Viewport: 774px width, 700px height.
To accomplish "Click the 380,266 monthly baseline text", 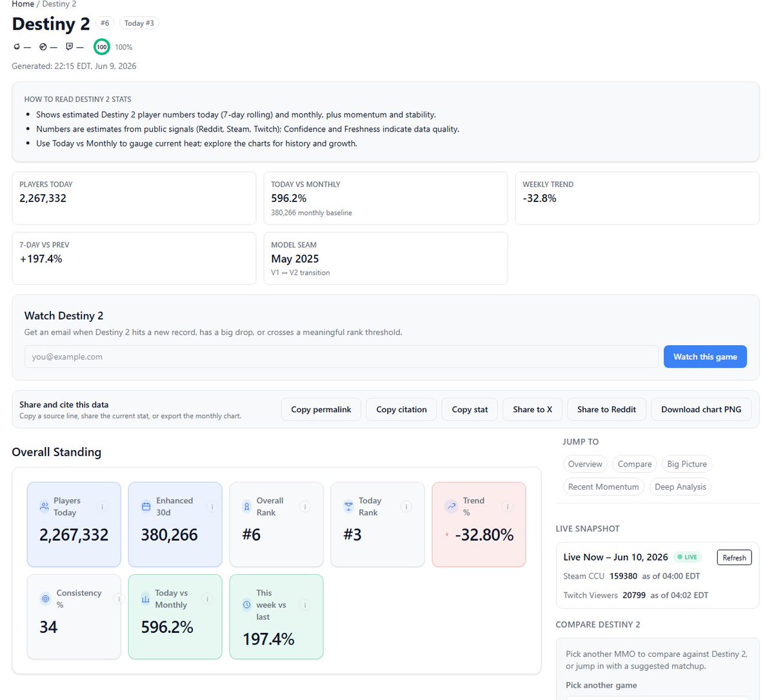I will [x=312, y=213].
